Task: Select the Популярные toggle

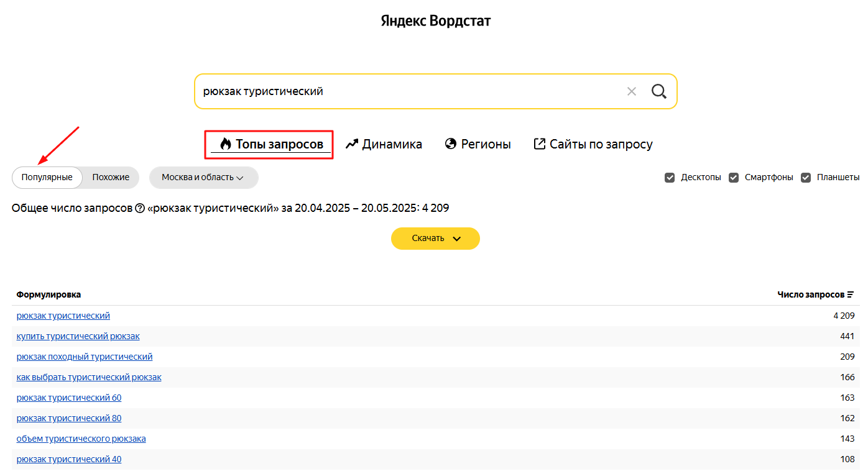Action: 47,177
